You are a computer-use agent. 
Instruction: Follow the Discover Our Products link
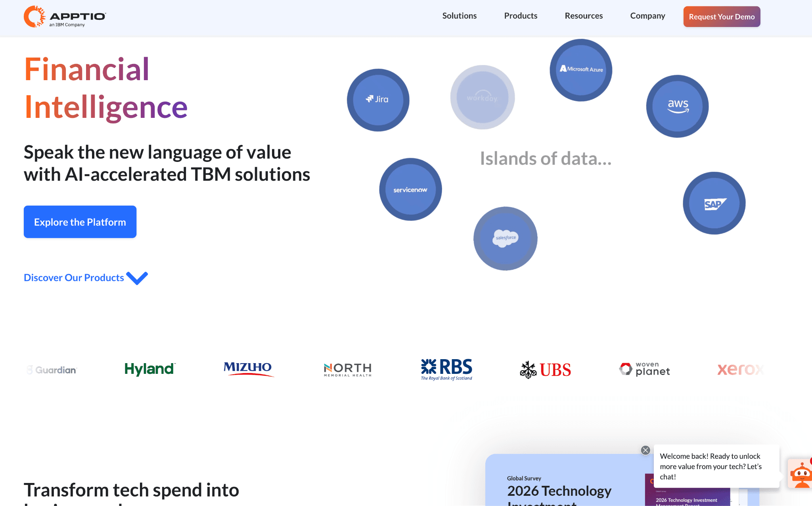(x=74, y=277)
